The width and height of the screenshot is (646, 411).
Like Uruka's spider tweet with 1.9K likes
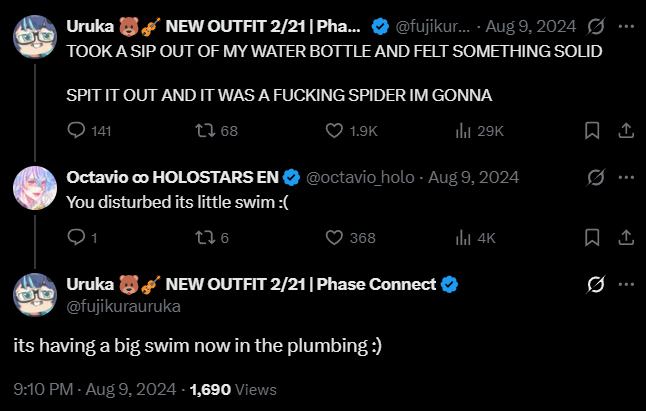click(335, 131)
